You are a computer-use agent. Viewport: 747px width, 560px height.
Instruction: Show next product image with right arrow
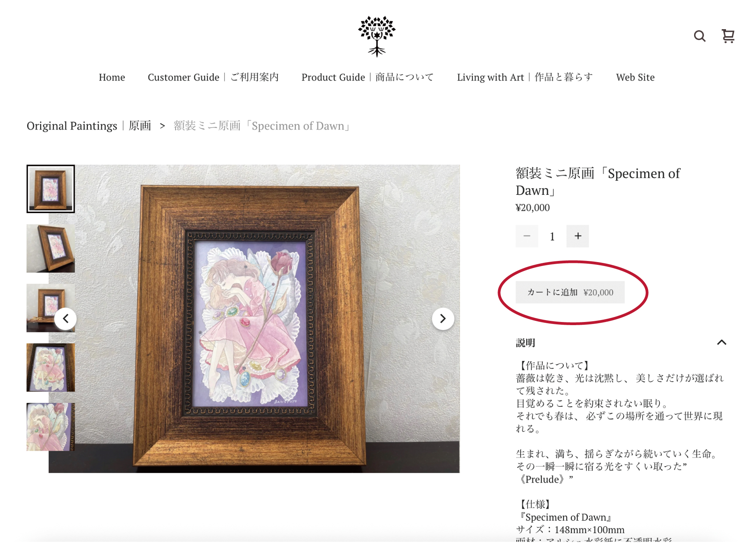click(443, 319)
